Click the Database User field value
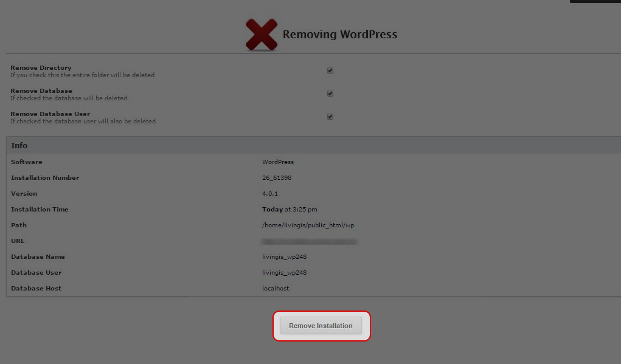 (x=285, y=272)
